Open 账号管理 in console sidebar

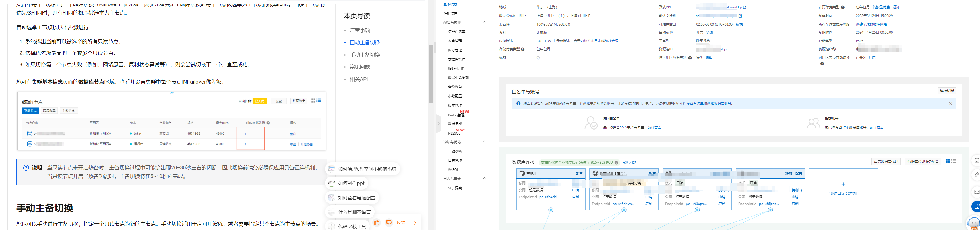(x=455, y=50)
